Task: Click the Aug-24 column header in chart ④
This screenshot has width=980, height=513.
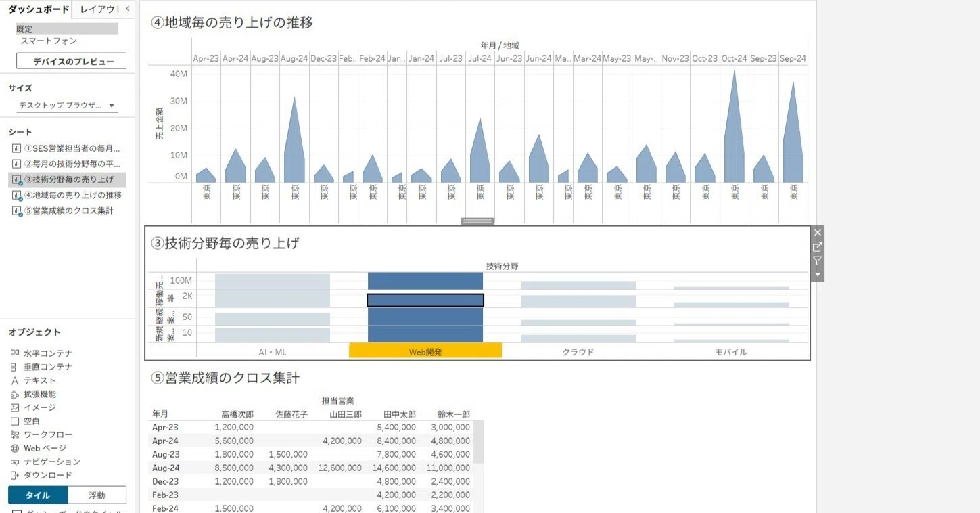Action: (294, 59)
